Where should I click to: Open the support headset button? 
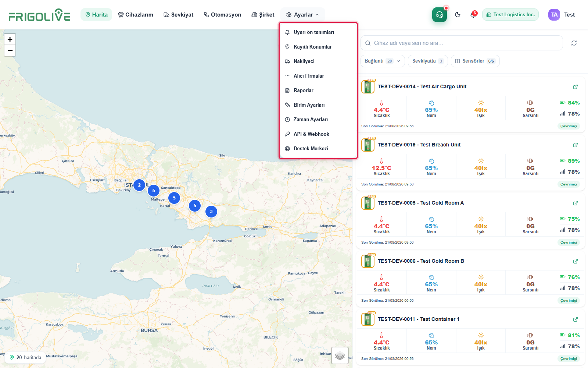click(440, 15)
